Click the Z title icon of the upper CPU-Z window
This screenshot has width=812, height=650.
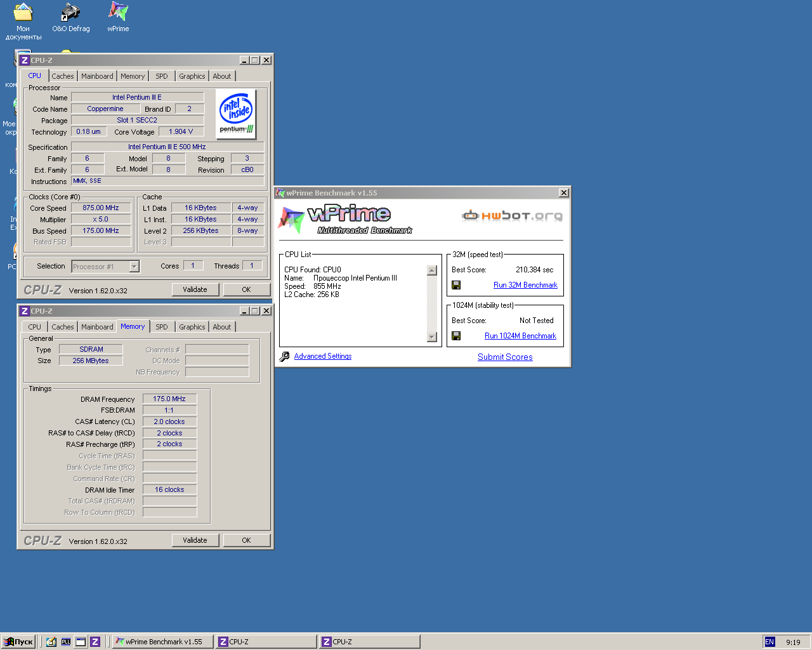click(x=25, y=60)
